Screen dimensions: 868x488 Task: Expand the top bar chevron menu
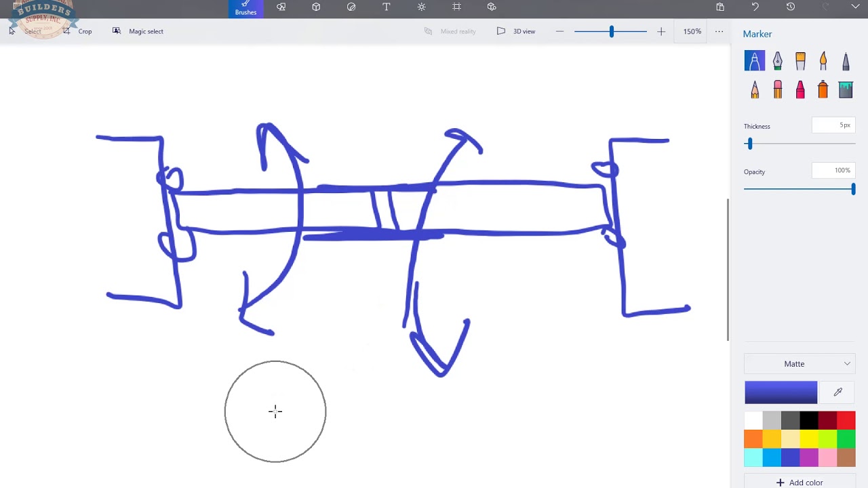coord(855,7)
